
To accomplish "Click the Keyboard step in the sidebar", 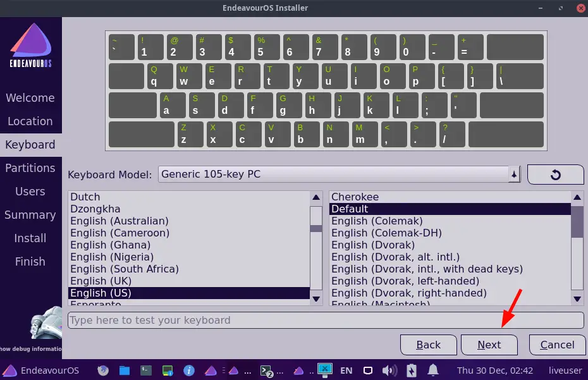I will click(30, 145).
